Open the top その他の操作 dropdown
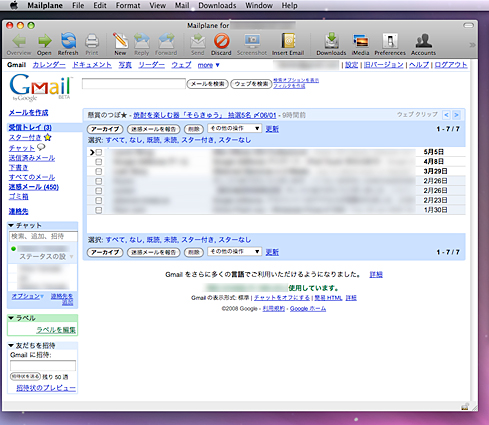Image resolution: width=489 pixels, height=425 pixels. 234,128
